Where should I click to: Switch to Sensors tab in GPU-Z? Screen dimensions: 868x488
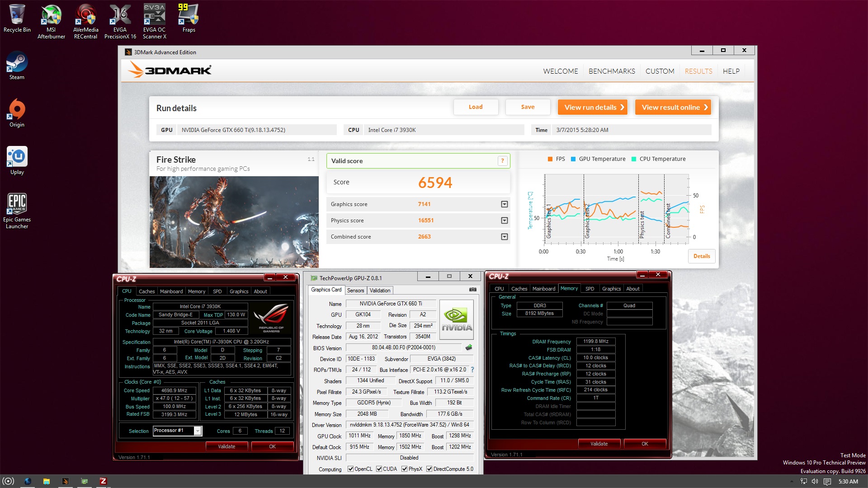(355, 291)
